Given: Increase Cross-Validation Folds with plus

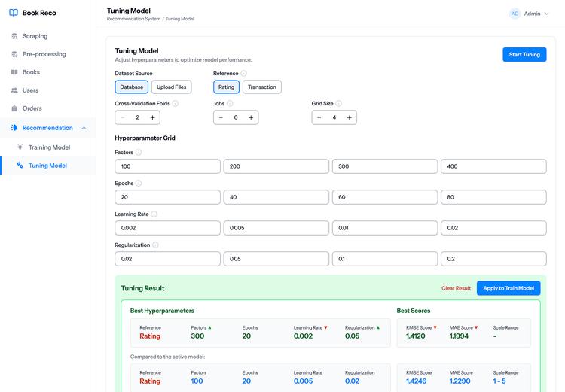Looking at the screenshot, I should click(x=152, y=117).
